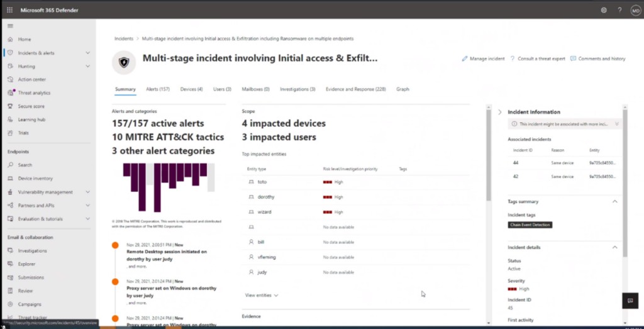Open the app launcher waffle icon
Viewport: 644px width, 329px height.
[10, 10]
